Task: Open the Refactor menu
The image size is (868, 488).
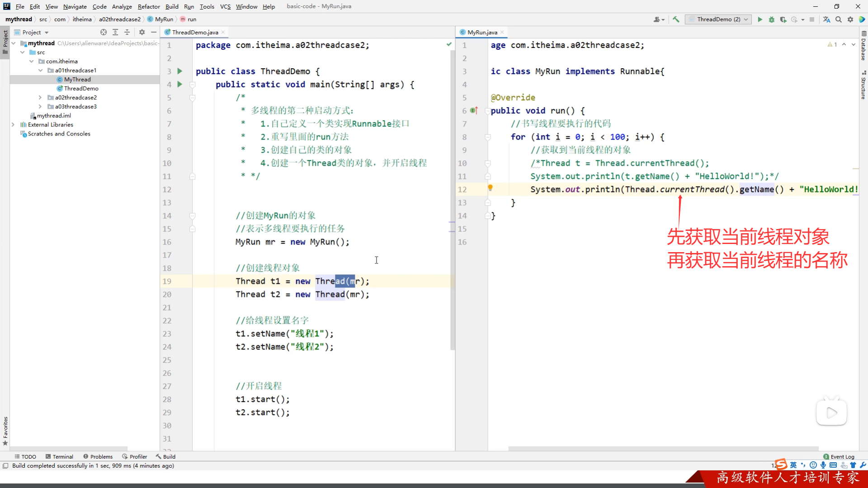Action: pos(149,6)
